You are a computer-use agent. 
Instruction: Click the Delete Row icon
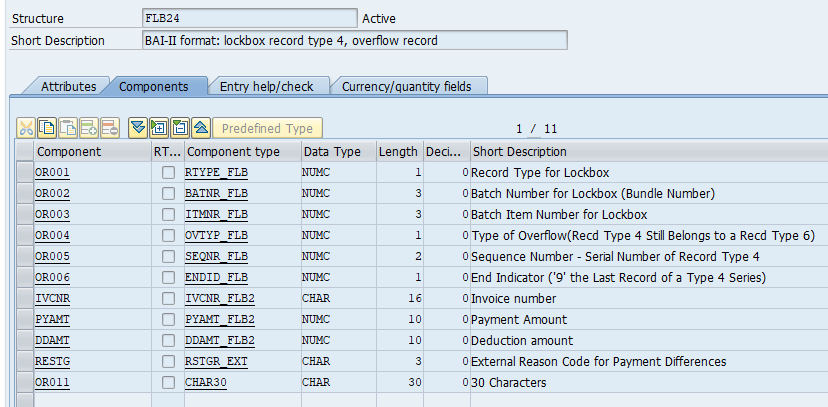tap(109, 128)
